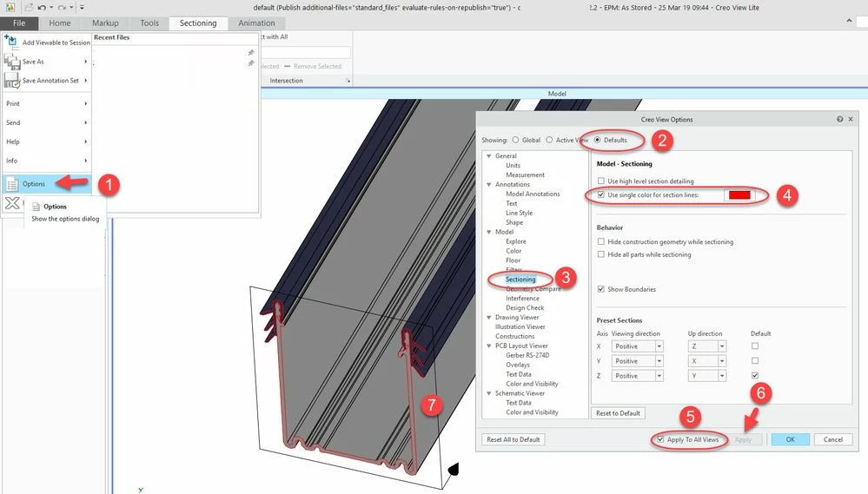868x494 pixels.
Task: Select Units in the options tree
Action: pyautogui.click(x=514, y=166)
